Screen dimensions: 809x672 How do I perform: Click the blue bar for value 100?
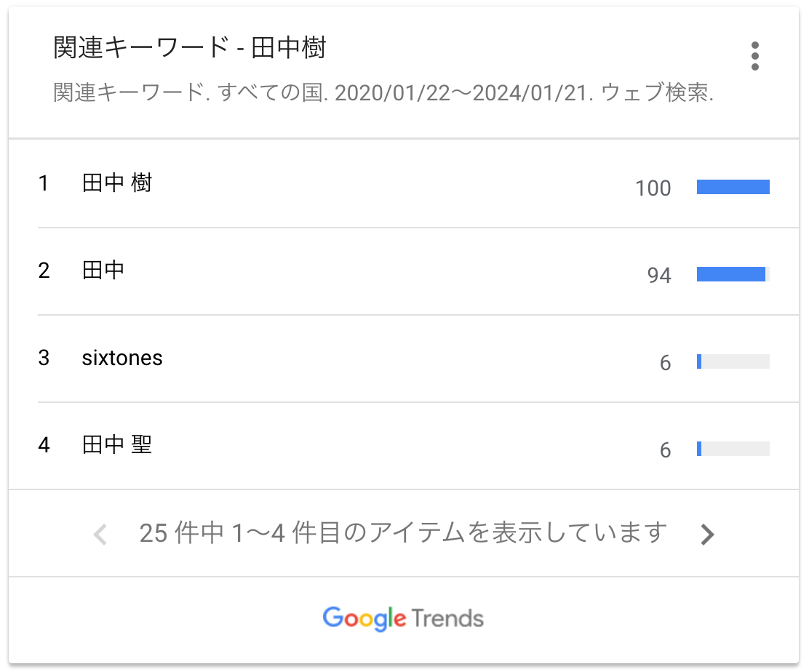pyautogui.click(x=733, y=187)
